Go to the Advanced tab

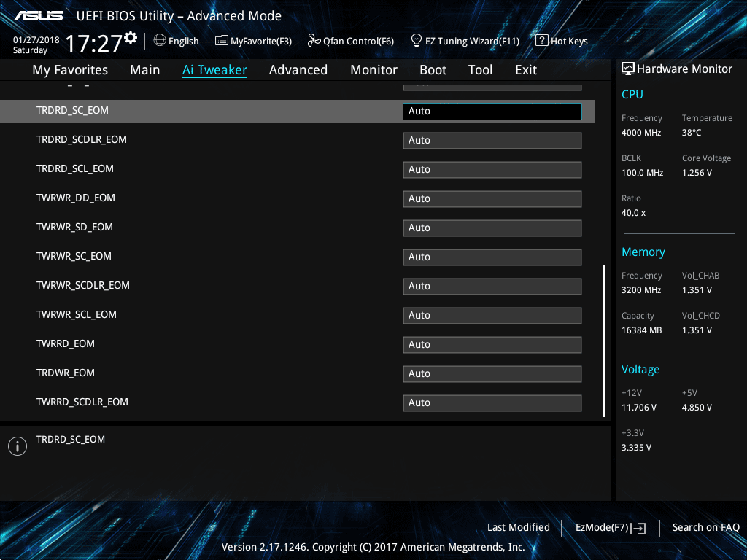coord(298,70)
